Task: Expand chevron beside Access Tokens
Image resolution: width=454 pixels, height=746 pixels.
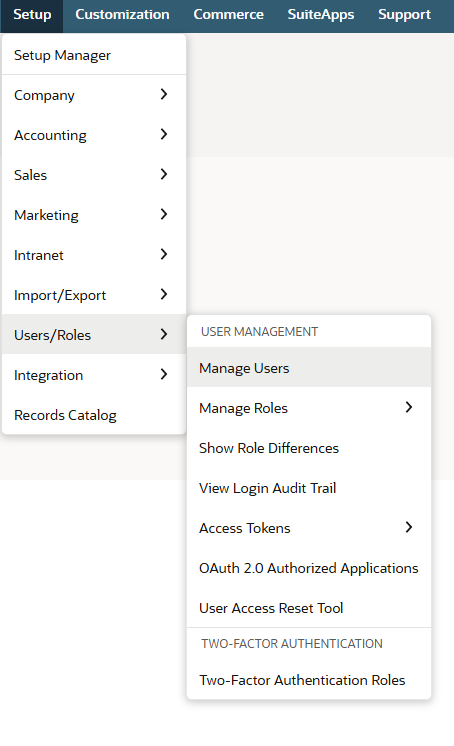Action: (408, 527)
